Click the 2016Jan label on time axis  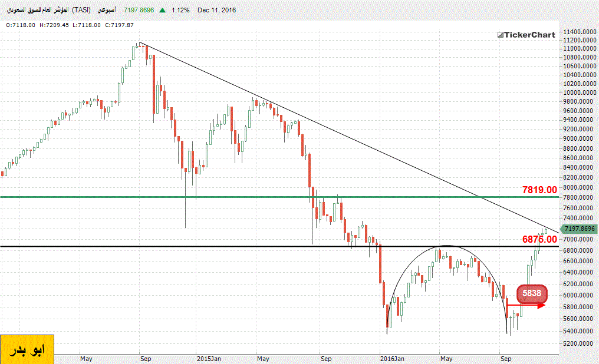tap(392, 358)
